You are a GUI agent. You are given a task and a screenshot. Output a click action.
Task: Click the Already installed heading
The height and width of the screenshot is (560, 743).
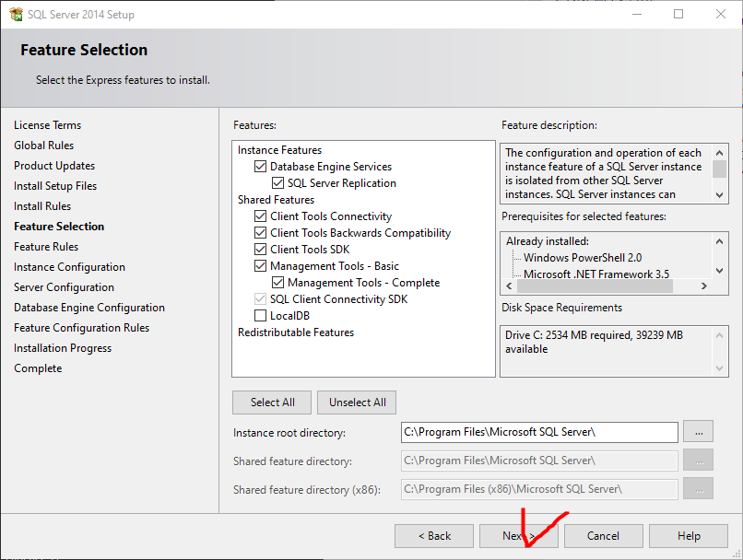click(548, 241)
